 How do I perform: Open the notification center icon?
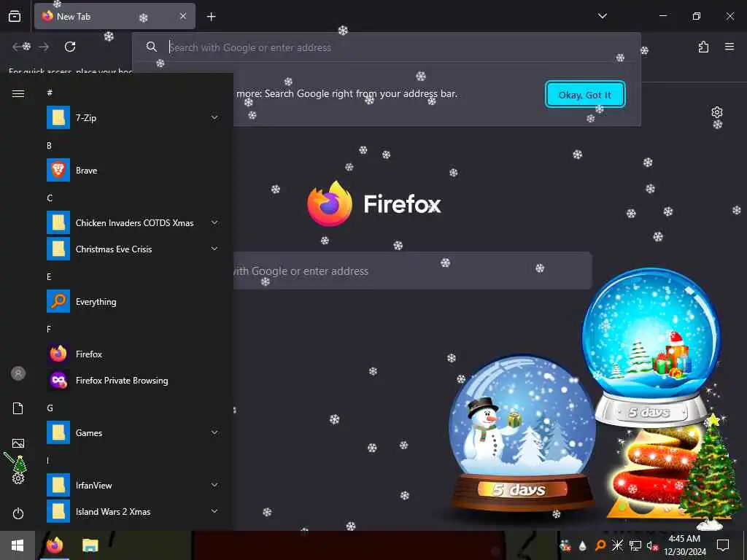(723, 545)
